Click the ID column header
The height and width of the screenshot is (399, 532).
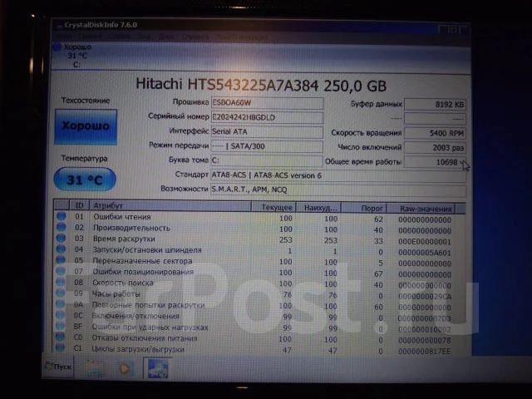pos(79,205)
